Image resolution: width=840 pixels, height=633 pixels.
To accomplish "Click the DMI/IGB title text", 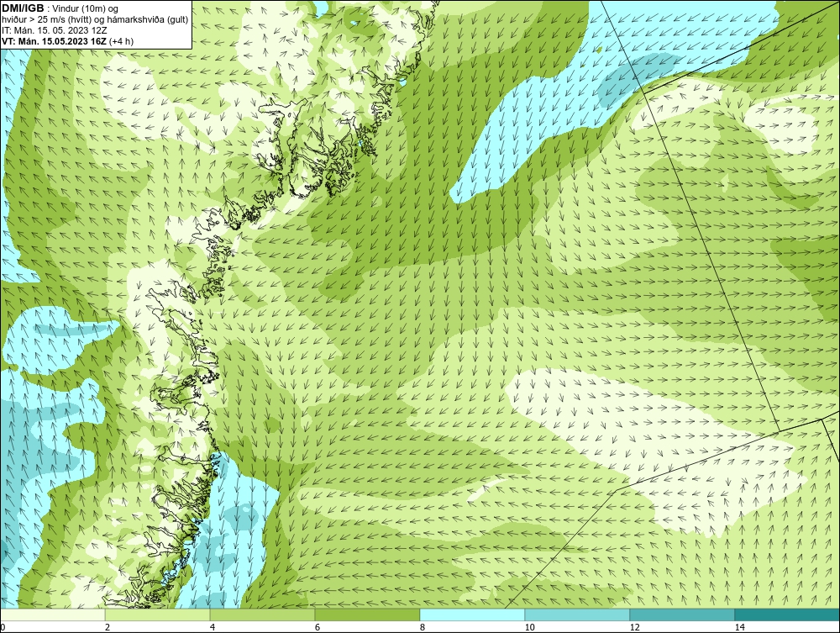I will click(23, 8).
